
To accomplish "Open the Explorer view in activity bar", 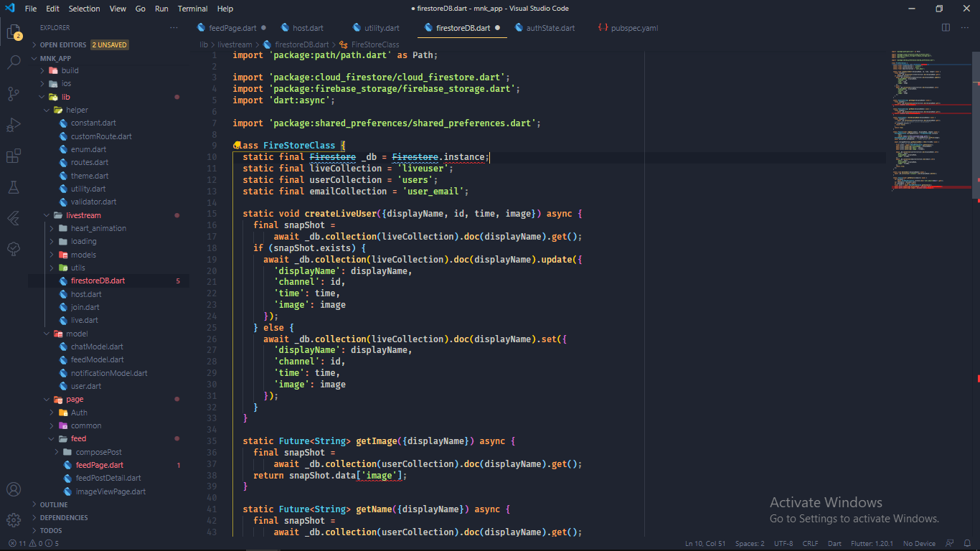I will (x=14, y=32).
